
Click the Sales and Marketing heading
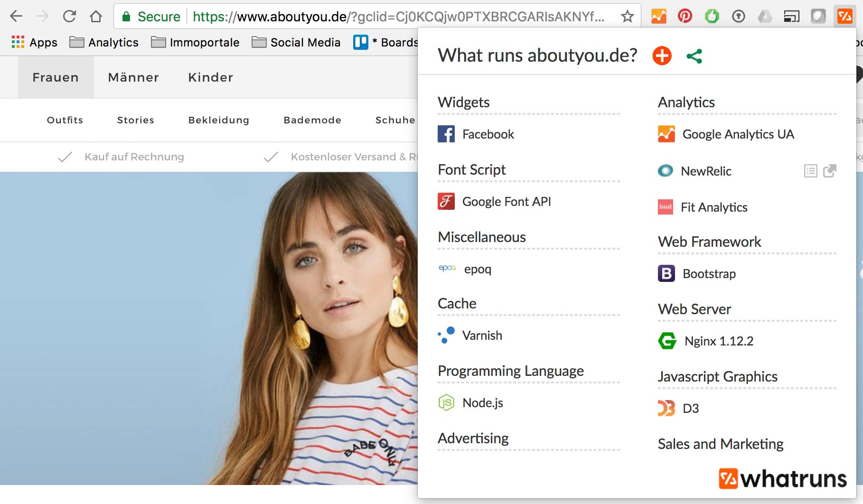[721, 444]
